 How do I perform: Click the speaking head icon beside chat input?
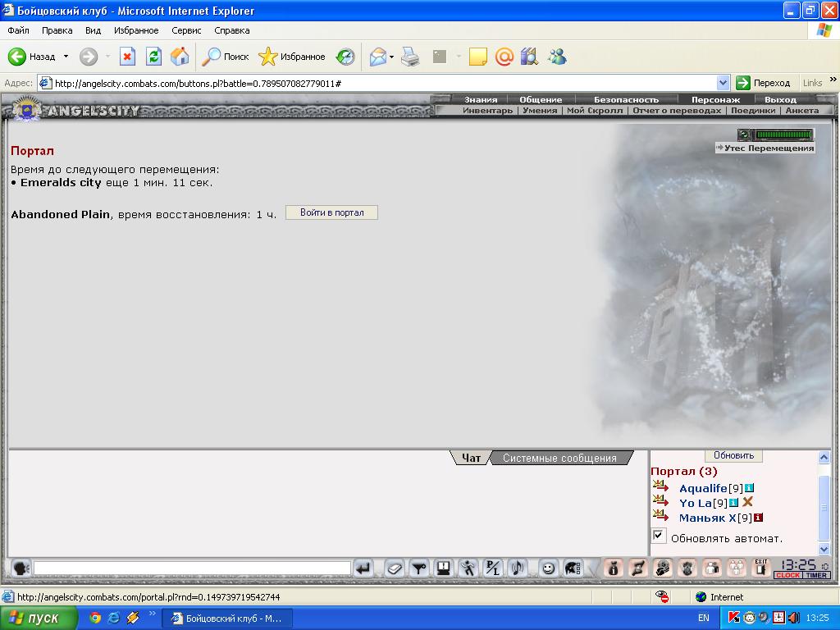21,568
